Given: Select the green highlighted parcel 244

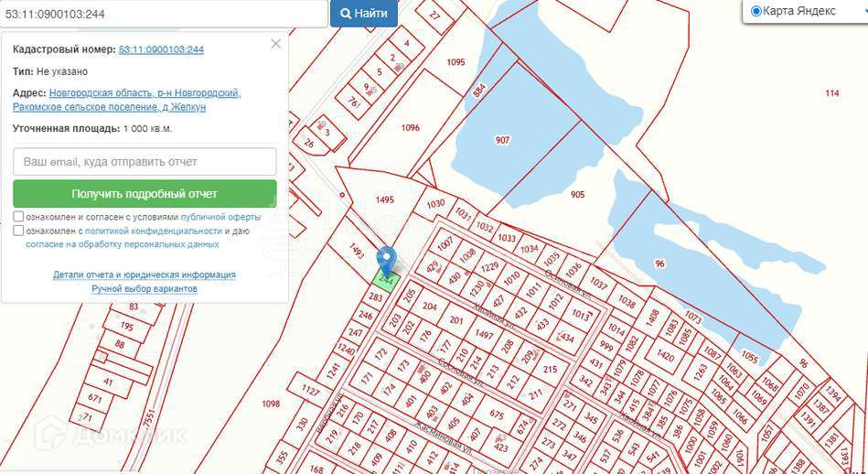Looking at the screenshot, I should tap(386, 281).
